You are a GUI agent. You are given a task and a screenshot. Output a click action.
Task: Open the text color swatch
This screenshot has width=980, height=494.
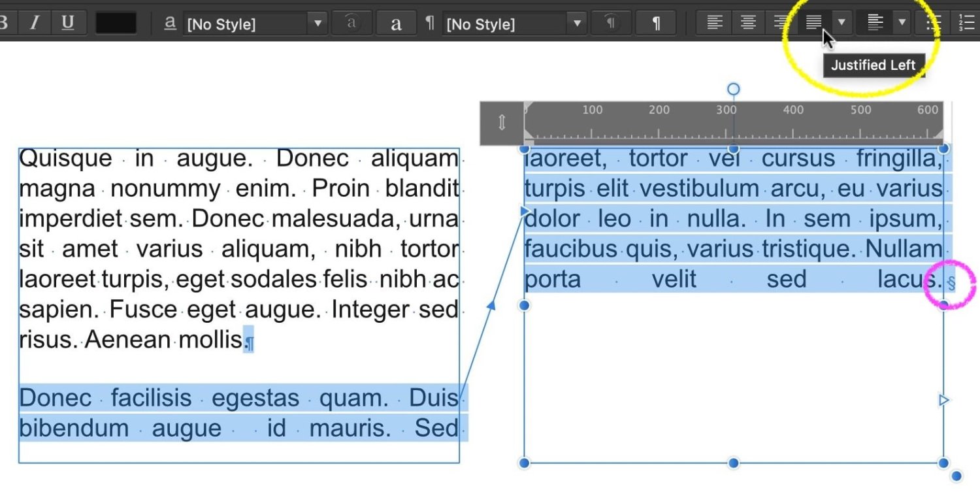(116, 23)
